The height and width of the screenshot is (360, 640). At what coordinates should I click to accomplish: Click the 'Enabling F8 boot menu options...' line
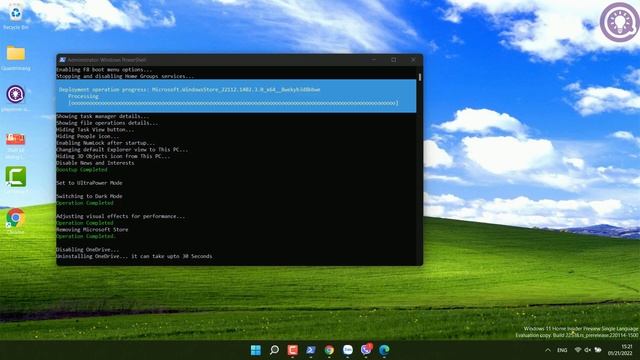(104, 69)
